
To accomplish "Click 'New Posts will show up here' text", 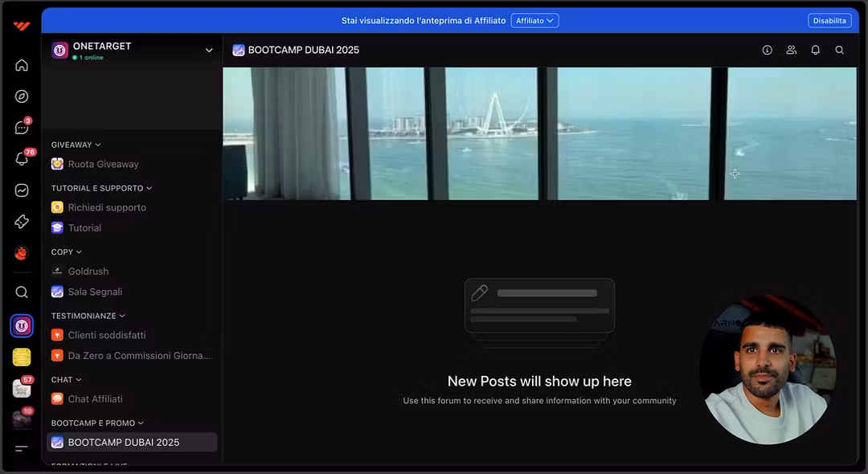I will [x=540, y=381].
